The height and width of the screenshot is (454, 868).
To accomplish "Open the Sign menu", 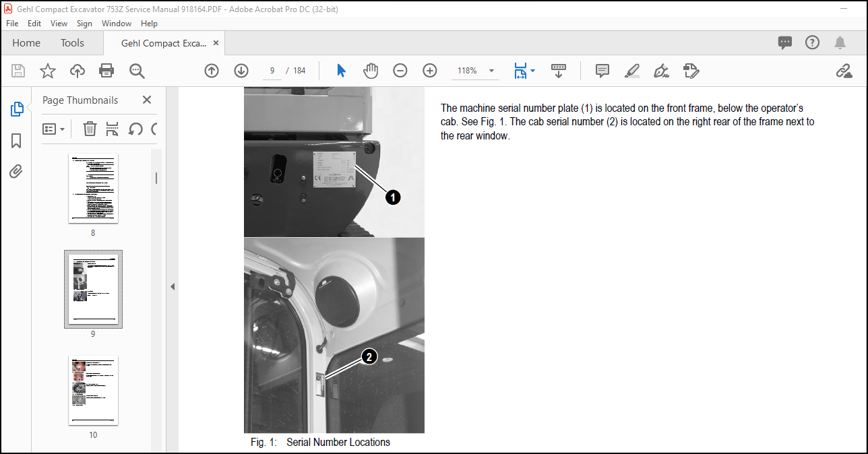I will pyautogui.click(x=84, y=24).
